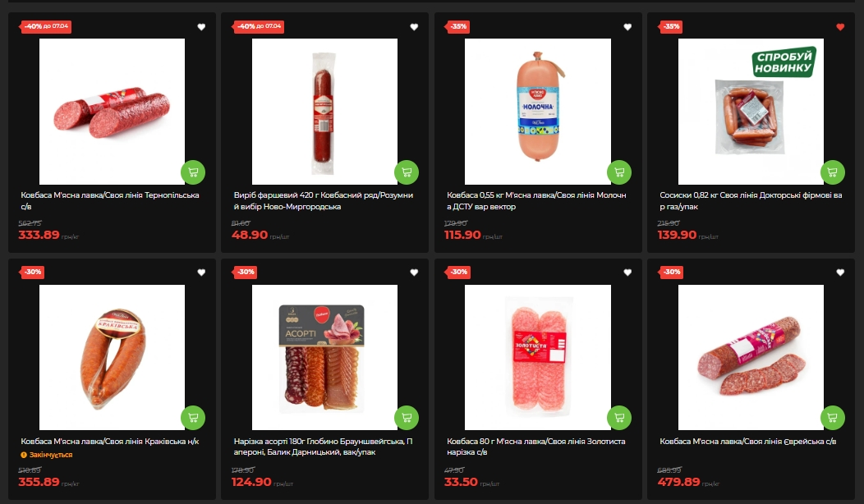Screen dimensions: 864x504
Task: Add Ново-Миргородська sausage to cart
Action: 406,172
